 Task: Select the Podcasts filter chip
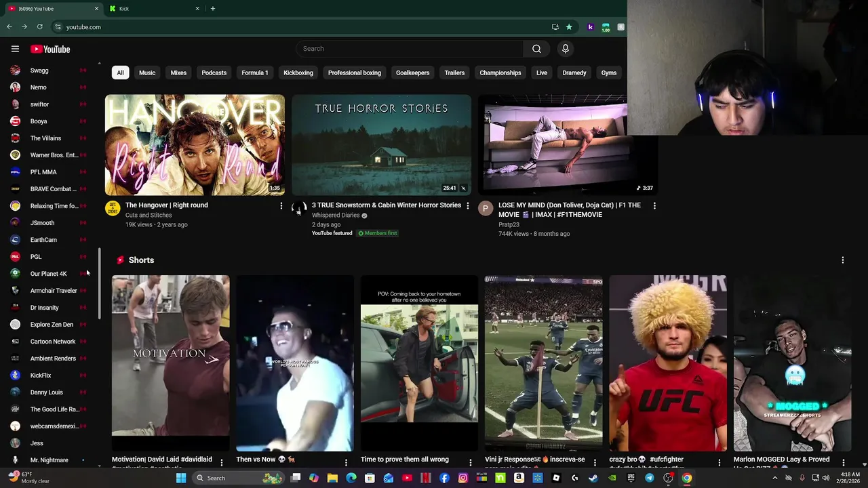[214, 73]
